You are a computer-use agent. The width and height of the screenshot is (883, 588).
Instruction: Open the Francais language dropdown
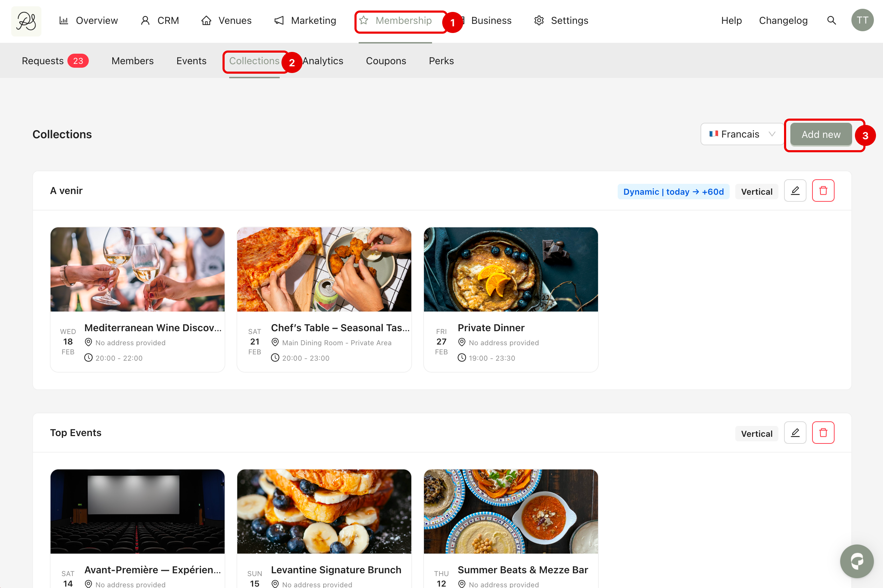click(741, 134)
